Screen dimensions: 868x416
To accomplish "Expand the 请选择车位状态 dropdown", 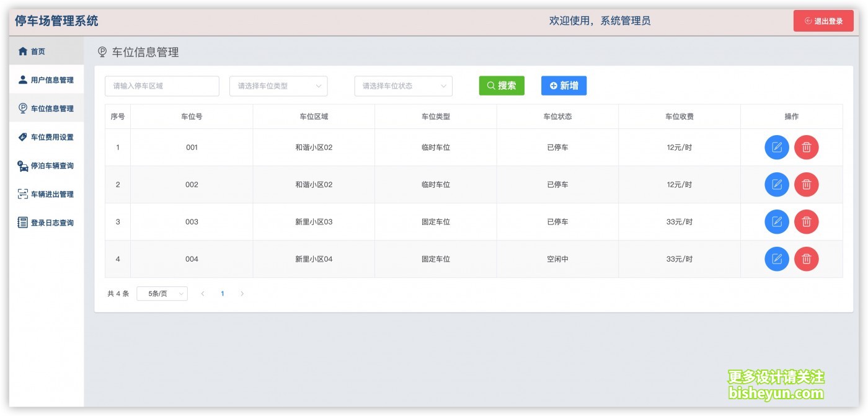I will (403, 86).
